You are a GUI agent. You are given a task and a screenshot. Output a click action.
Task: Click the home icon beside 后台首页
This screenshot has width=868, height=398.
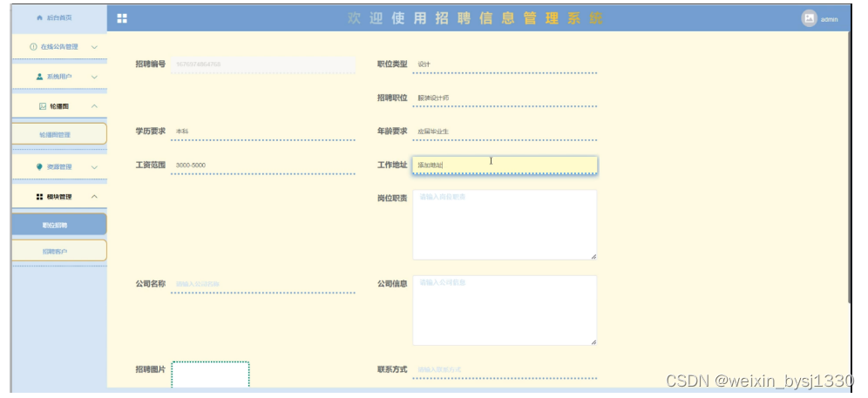tap(39, 17)
